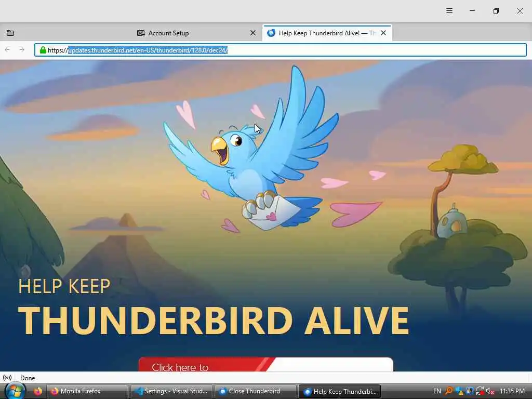This screenshot has height=399, width=532.
Task: Switch to Close Thunderbird taskbar window
Action: pos(256,391)
